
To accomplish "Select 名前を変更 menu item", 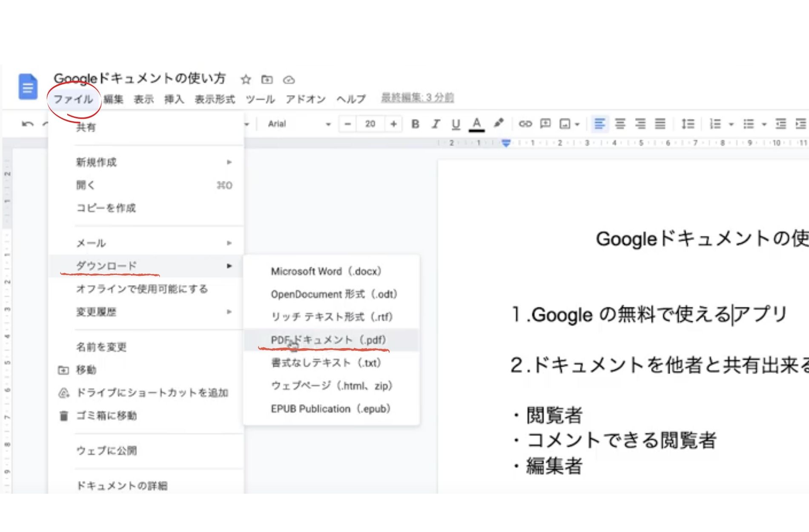I will (x=146, y=347).
